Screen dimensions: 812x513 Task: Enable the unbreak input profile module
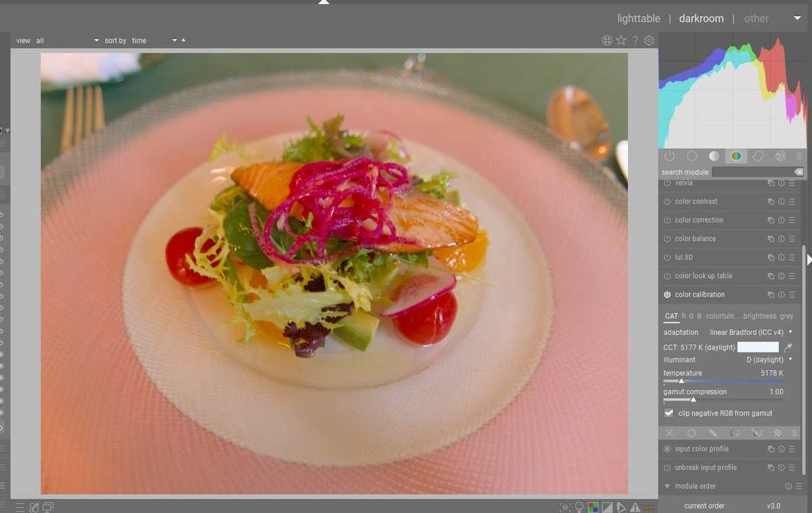(x=667, y=468)
